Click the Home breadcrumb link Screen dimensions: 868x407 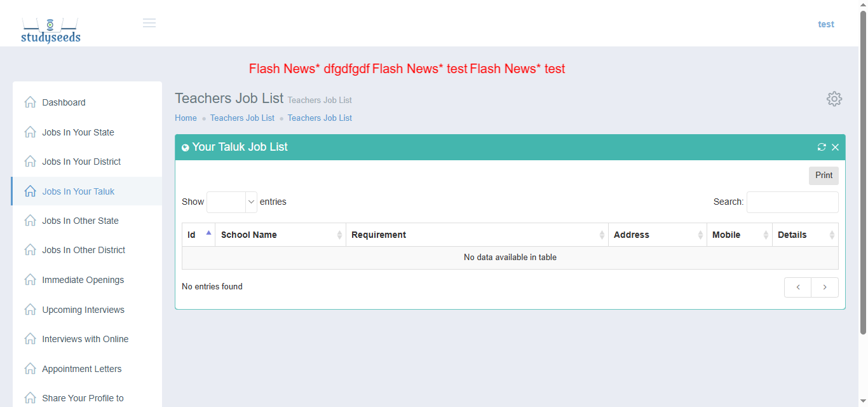pyautogui.click(x=186, y=118)
